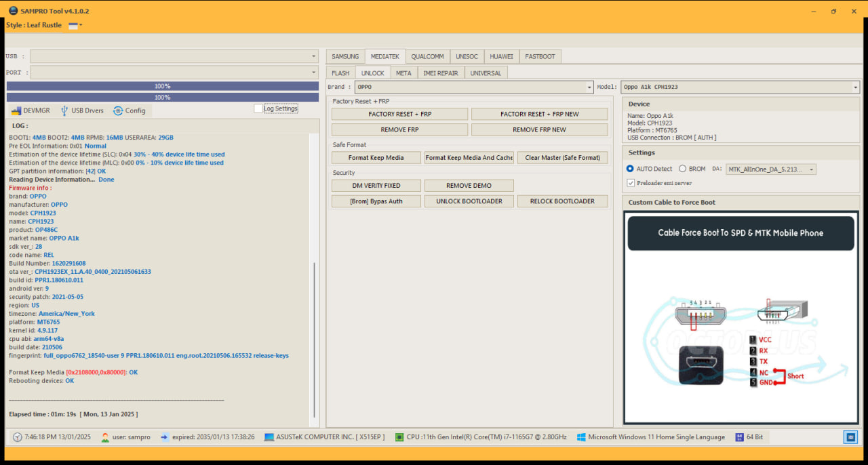Select the BROM radio button
The height and width of the screenshot is (465, 868).
(683, 169)
